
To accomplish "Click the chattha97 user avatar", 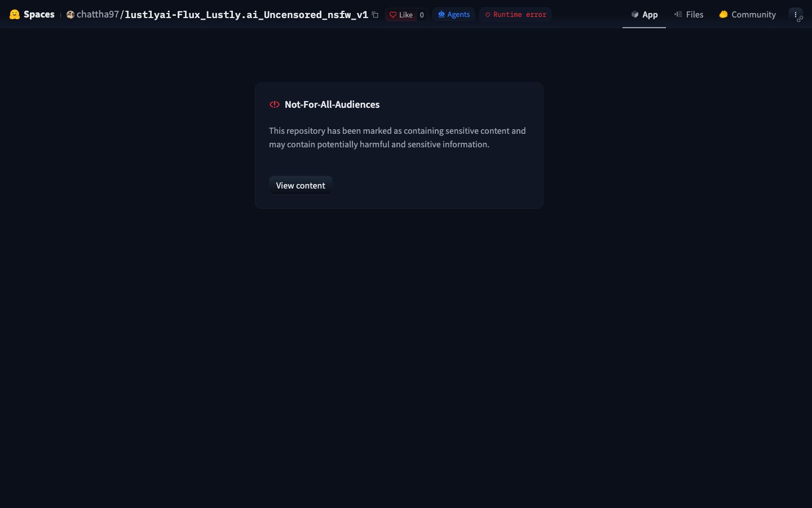I will pos(70,15).
